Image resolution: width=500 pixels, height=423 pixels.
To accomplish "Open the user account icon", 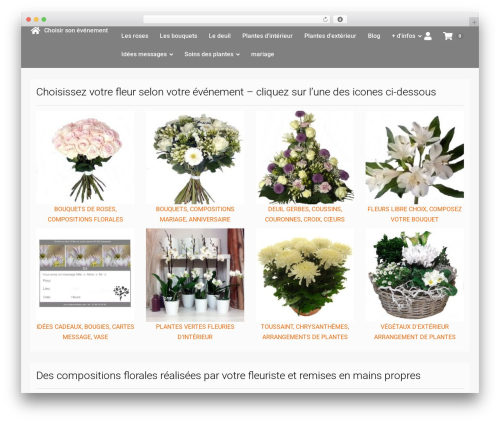I will coord(428,36).
